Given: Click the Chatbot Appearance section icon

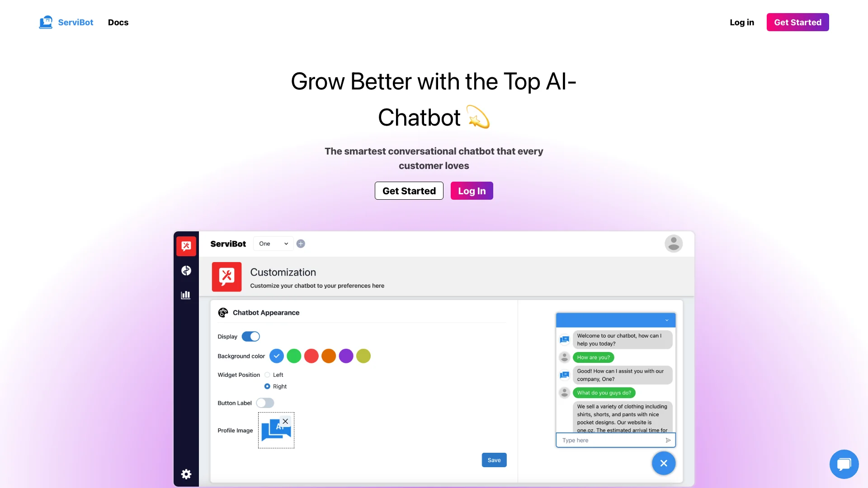Looking at the screenshot, I should point(223,312).
